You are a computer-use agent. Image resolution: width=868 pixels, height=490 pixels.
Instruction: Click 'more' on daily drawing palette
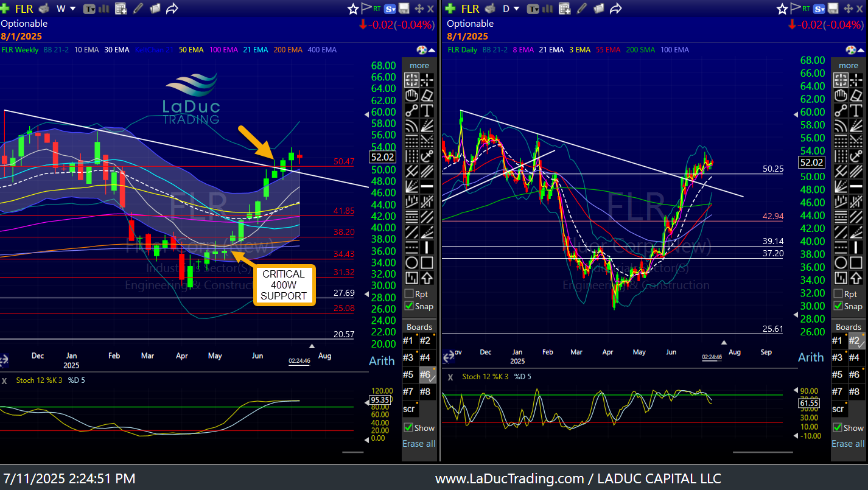click(x=848, y=65)
